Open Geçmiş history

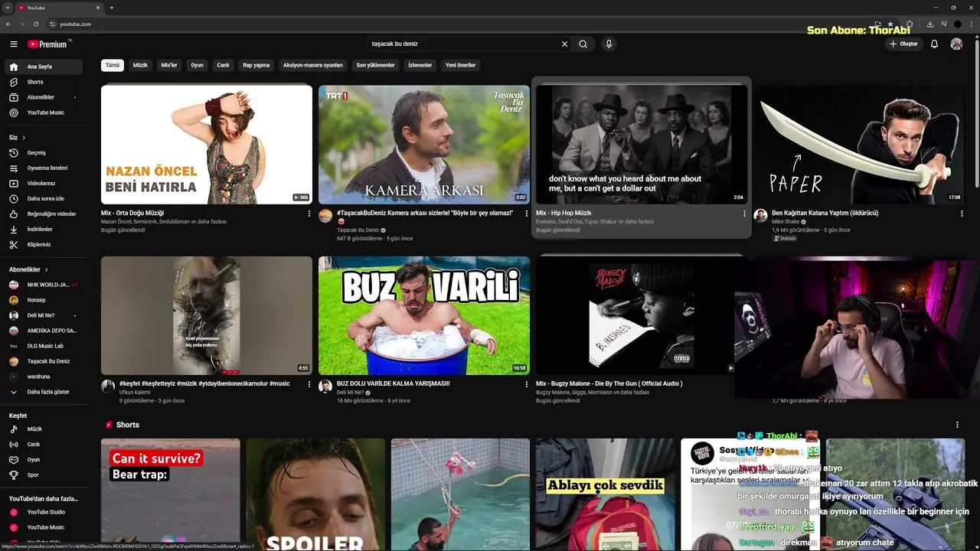tap(45, 153)
